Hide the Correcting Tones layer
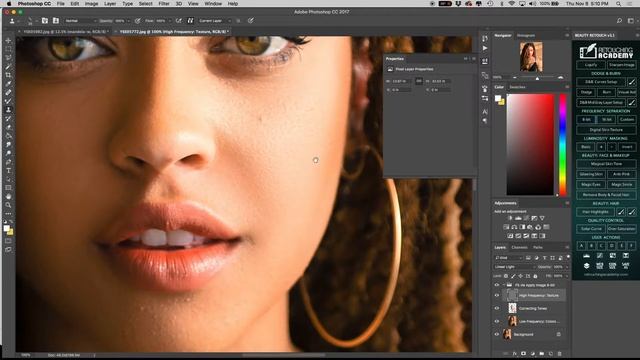 497,308
